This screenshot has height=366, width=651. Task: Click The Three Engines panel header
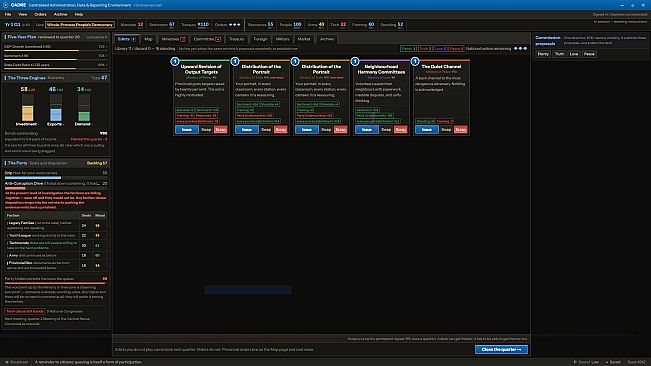pyautogui.click(x=56, y=78)
